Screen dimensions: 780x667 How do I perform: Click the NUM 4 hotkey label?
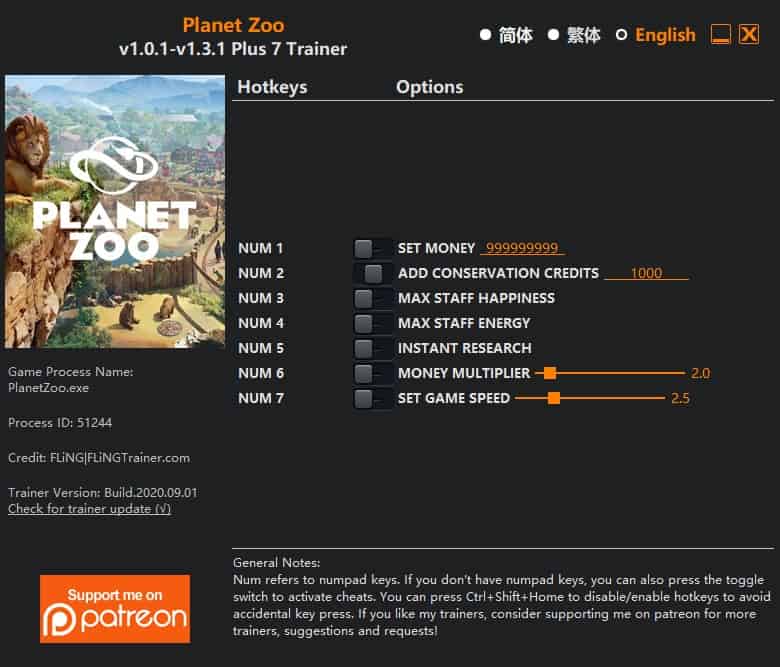pyautogui.click(x=261, y=323)
